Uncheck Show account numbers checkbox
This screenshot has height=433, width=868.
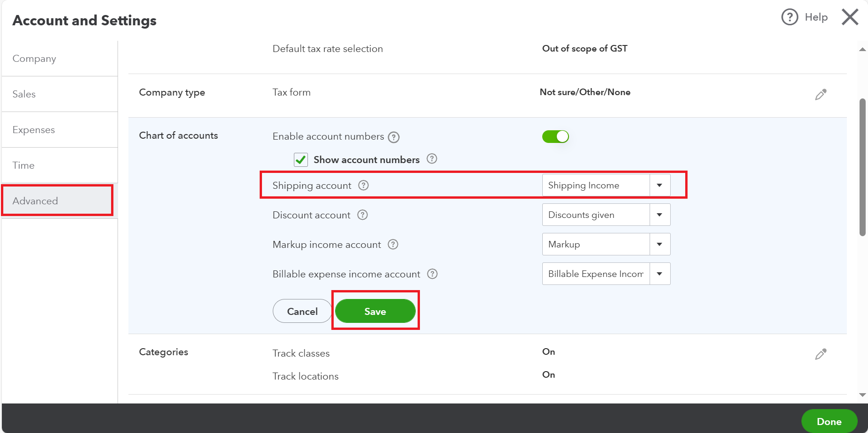(301, 160)
